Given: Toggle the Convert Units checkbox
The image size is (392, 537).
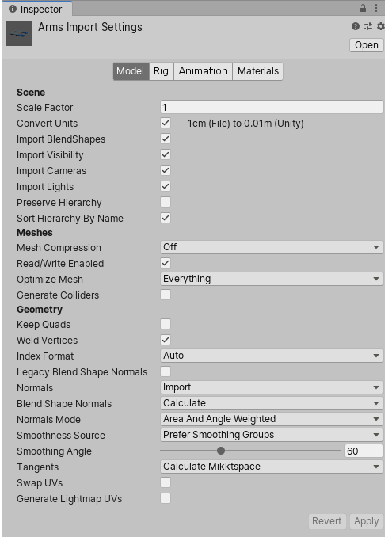Looking at the screenshot, I should coord(166,123).
